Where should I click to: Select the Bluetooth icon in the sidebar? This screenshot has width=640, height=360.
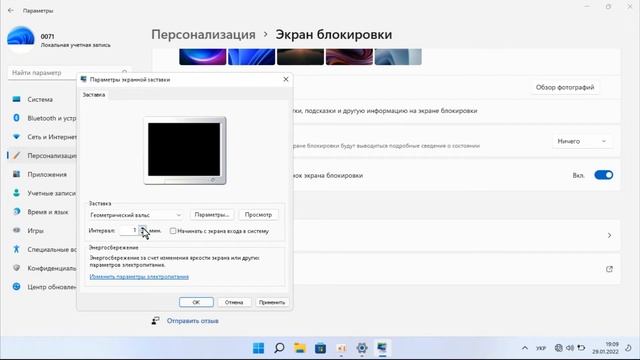16,118
